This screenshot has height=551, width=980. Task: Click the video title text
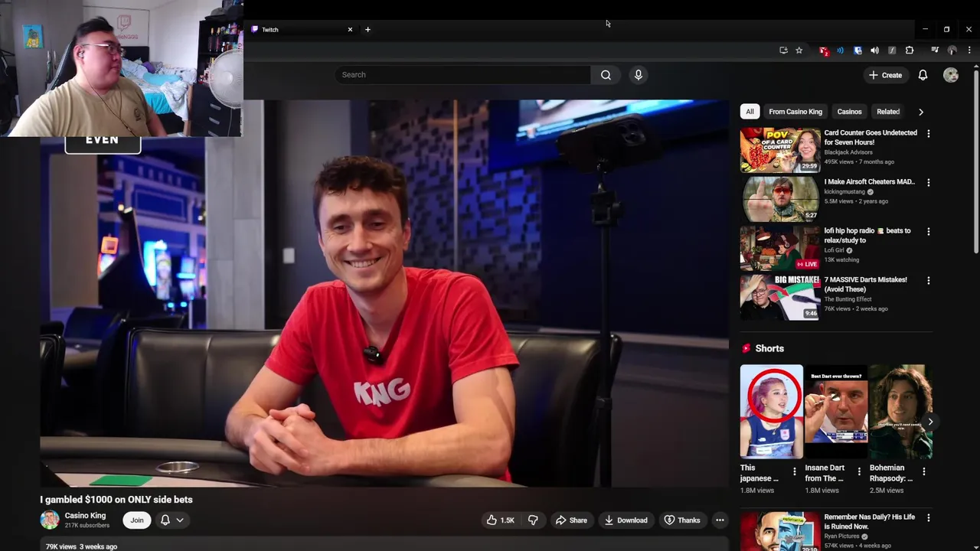click(116, 500)
